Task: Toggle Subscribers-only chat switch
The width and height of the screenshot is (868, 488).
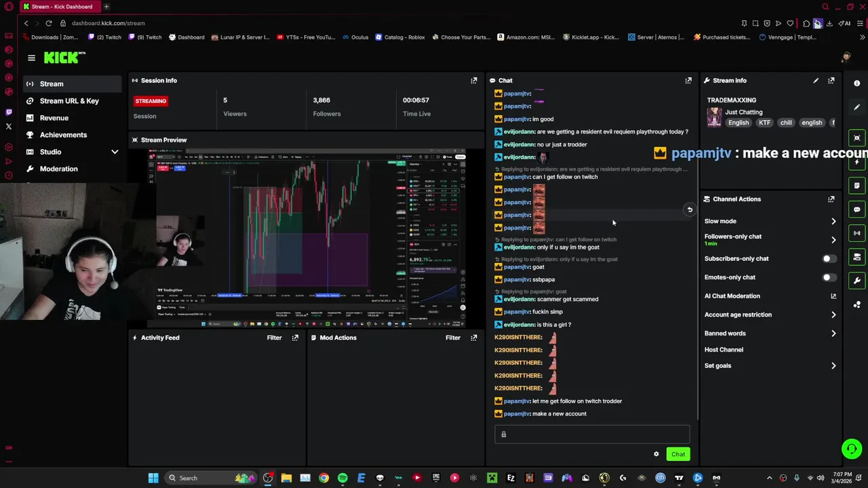Action: [x=828, y=259]
